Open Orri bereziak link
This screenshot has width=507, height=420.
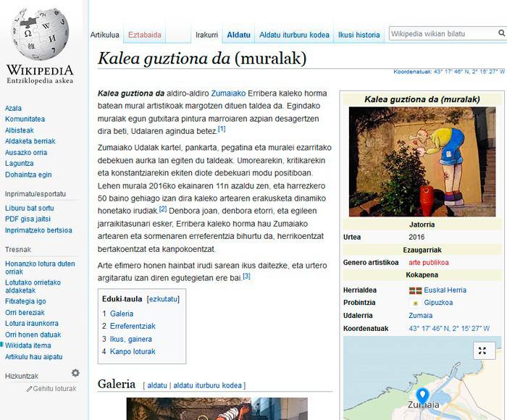click(25, 313)
